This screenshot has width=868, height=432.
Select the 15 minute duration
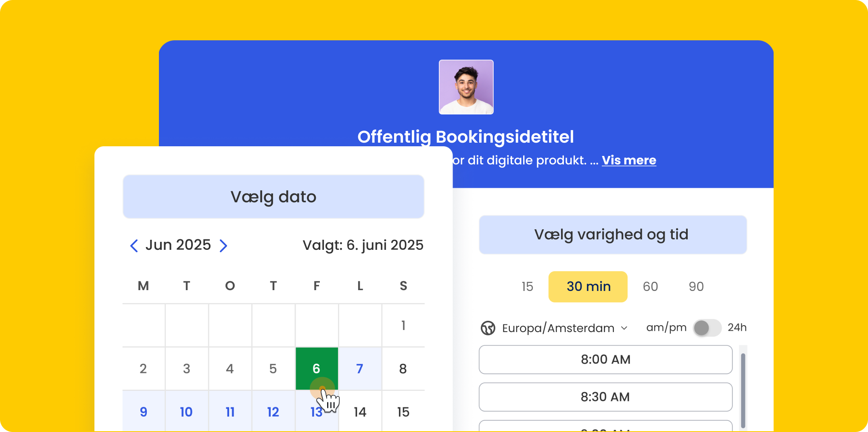(x=527, y=287)
